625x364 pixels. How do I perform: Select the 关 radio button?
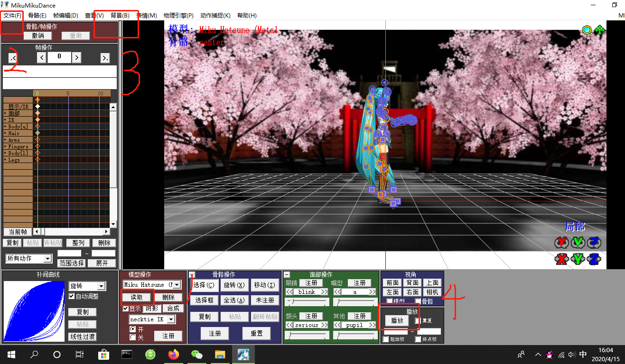[133, 337]
